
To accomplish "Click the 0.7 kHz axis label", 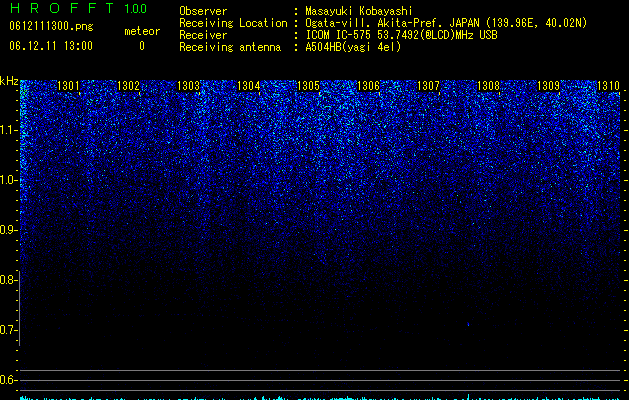I will [x=8, y=330].
